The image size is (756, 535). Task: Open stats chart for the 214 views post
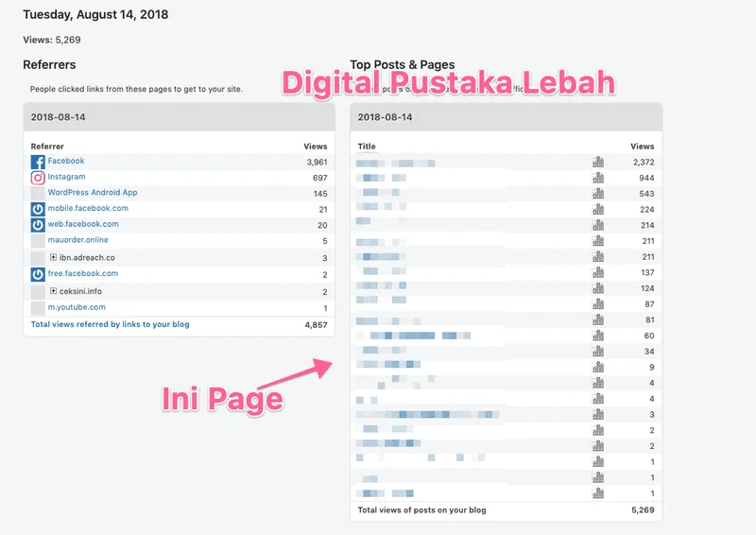[x=598, y=225]
